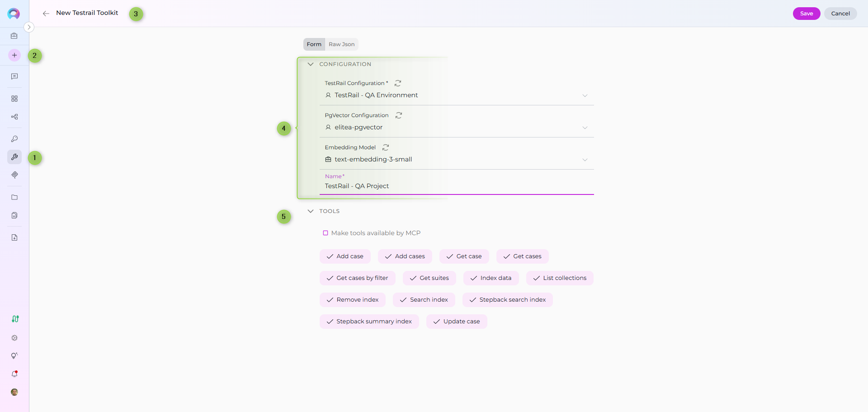Refresh the Embedding Model list

click(x=386, y=147)
